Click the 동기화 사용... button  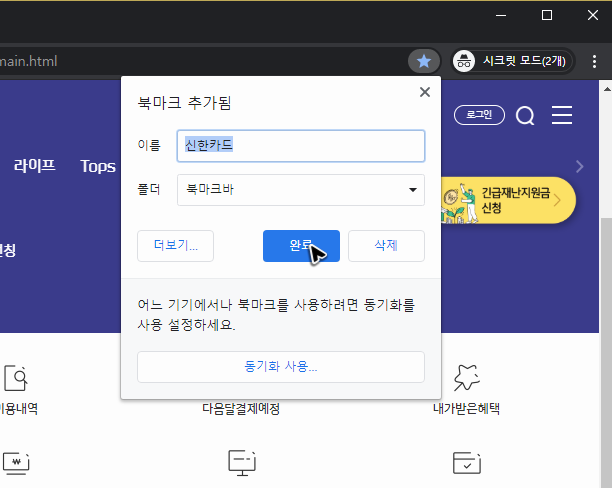click(281, 367)
